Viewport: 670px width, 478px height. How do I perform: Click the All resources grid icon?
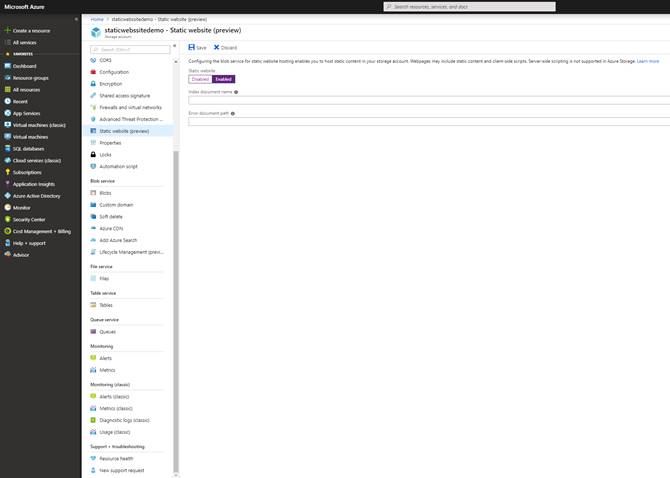pos(7,89)
